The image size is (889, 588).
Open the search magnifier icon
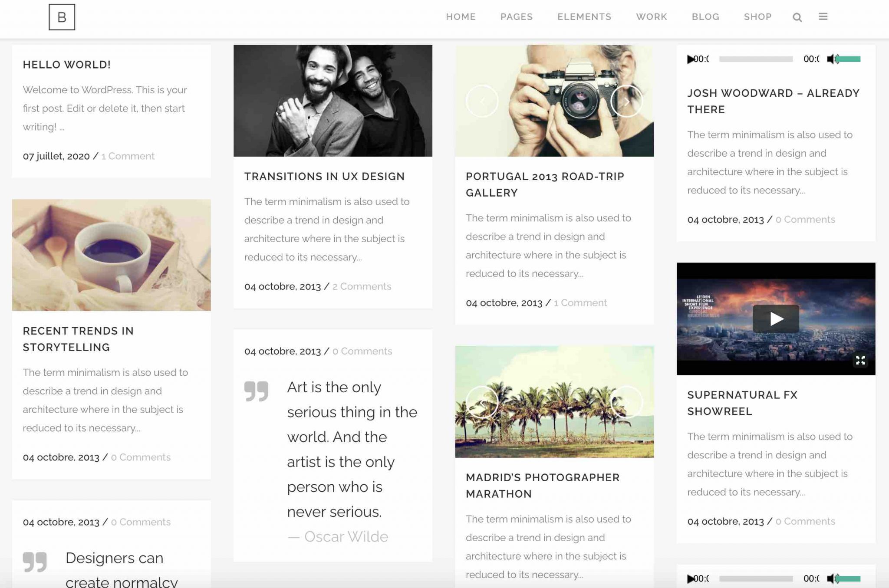[x=797, y=17]
